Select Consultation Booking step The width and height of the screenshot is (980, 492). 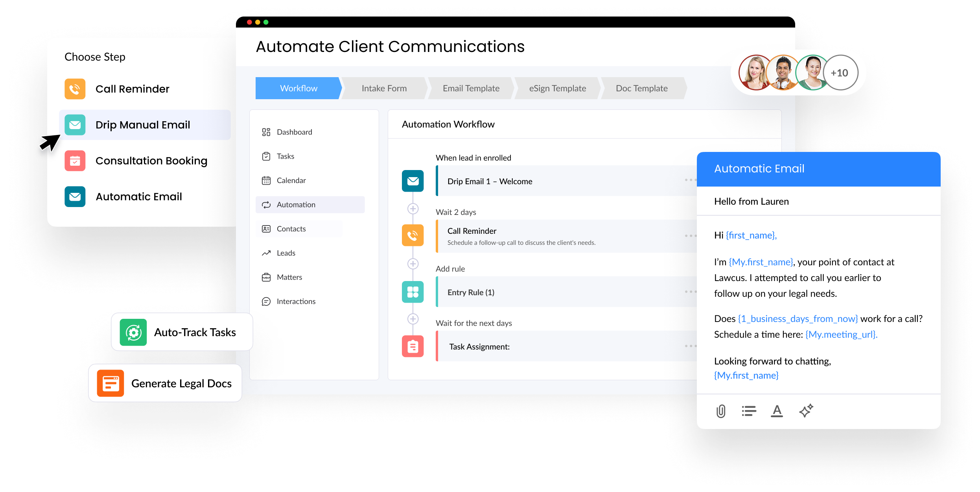point(151,161)
